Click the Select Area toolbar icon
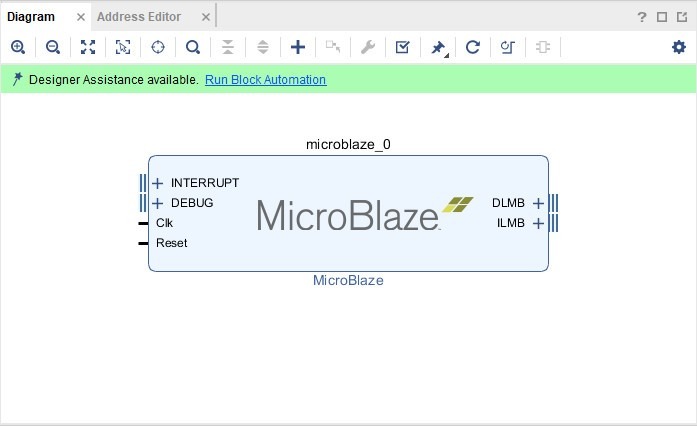The width and height of the screenshot is (697, 427). click(123, 47)
